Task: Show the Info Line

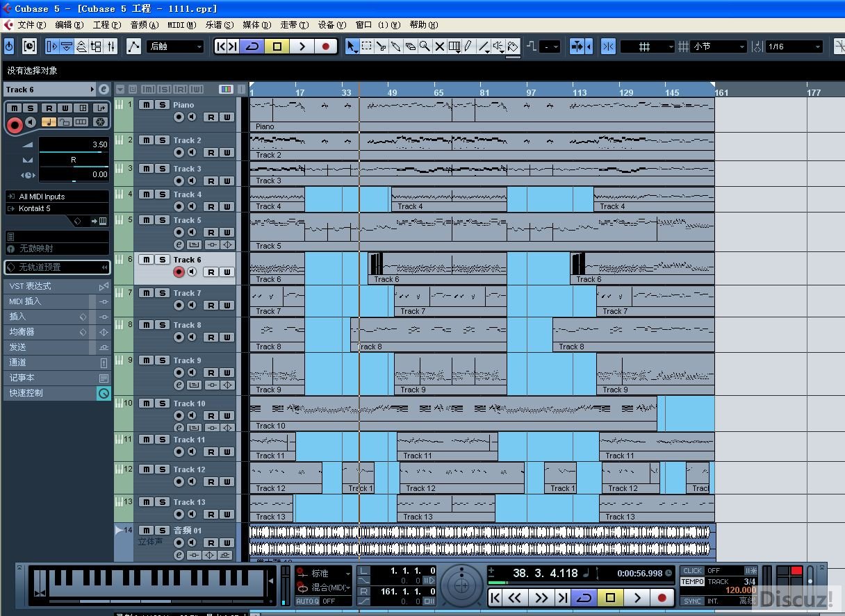Action: click(67, 47)
